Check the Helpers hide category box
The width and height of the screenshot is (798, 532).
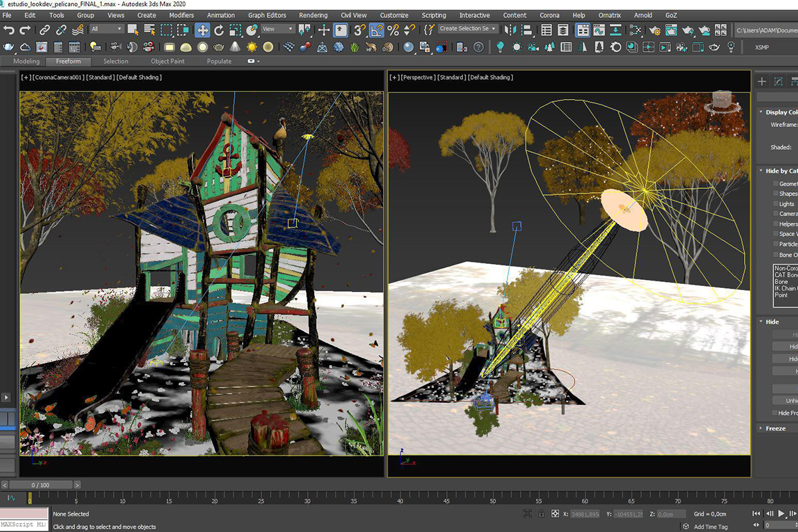click(775, 224)
